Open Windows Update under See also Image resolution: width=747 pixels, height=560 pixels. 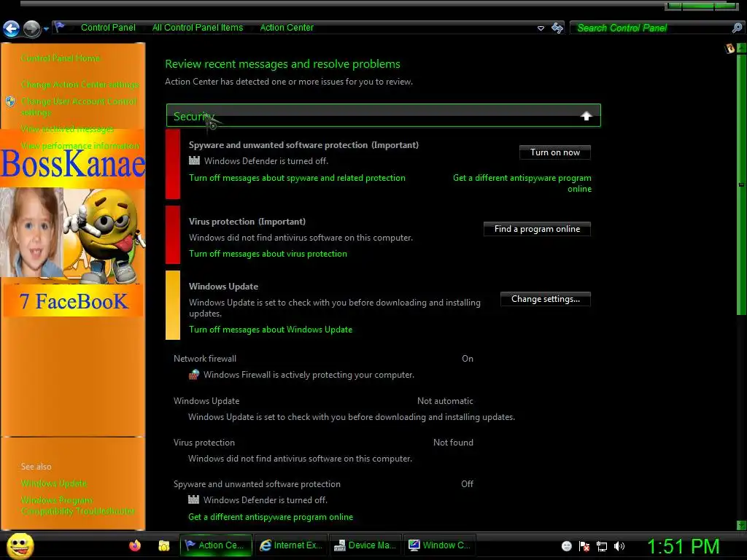tap(54, 483)
